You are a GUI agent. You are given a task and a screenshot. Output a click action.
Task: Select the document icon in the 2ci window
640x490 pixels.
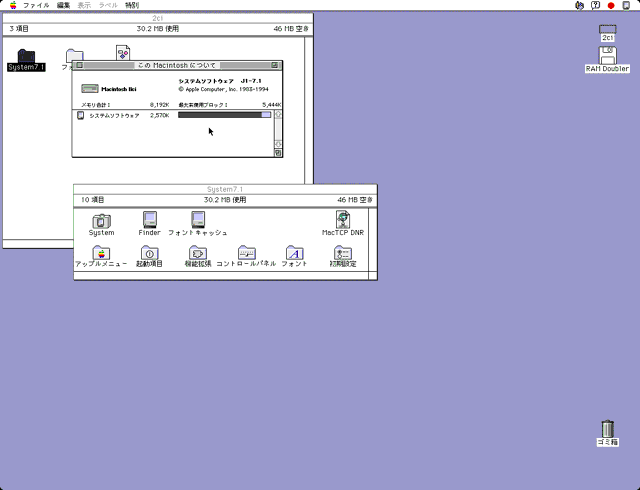[x=123, y=53]
